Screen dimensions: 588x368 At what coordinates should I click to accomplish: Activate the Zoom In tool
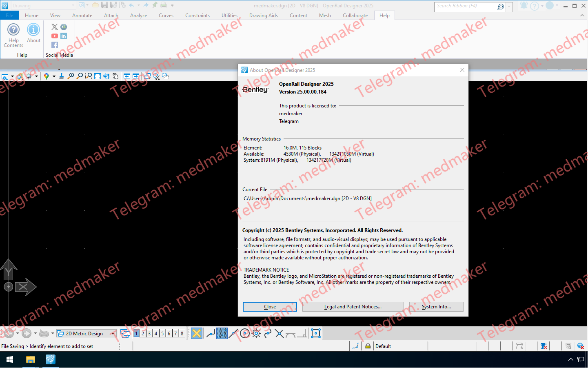pos(71,76)
